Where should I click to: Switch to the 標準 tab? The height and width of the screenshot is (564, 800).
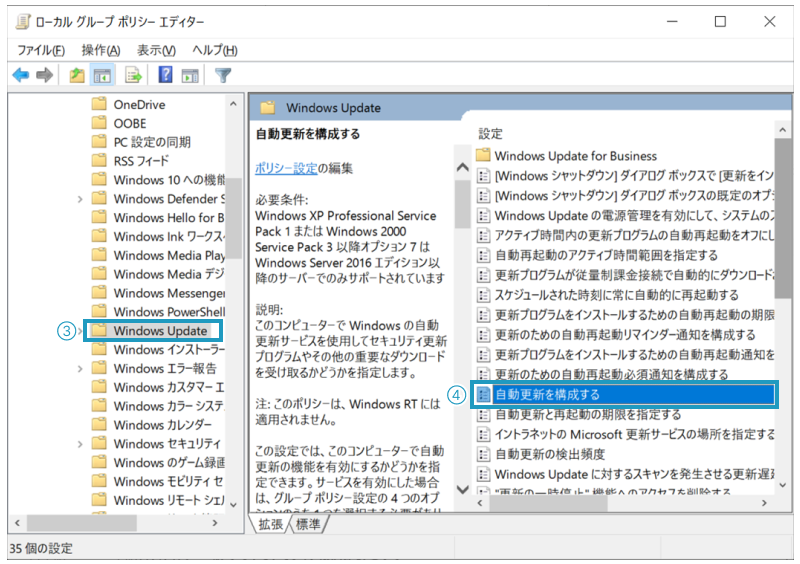308,524
